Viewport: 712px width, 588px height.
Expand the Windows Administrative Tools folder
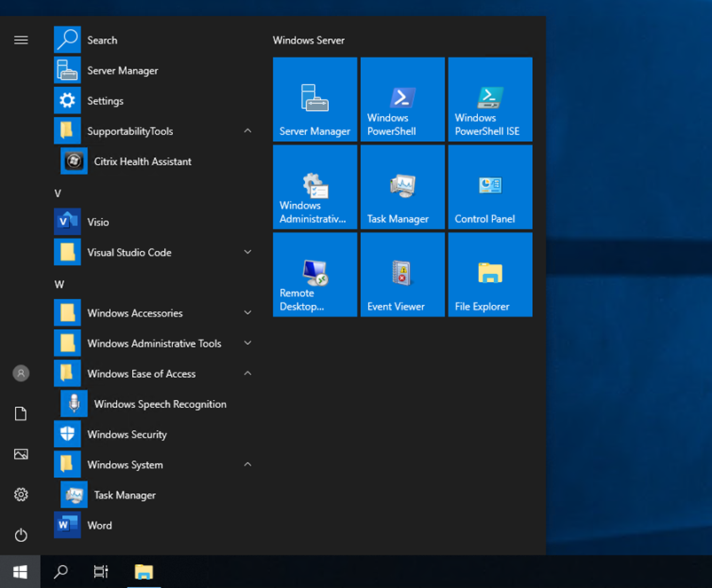154,343
